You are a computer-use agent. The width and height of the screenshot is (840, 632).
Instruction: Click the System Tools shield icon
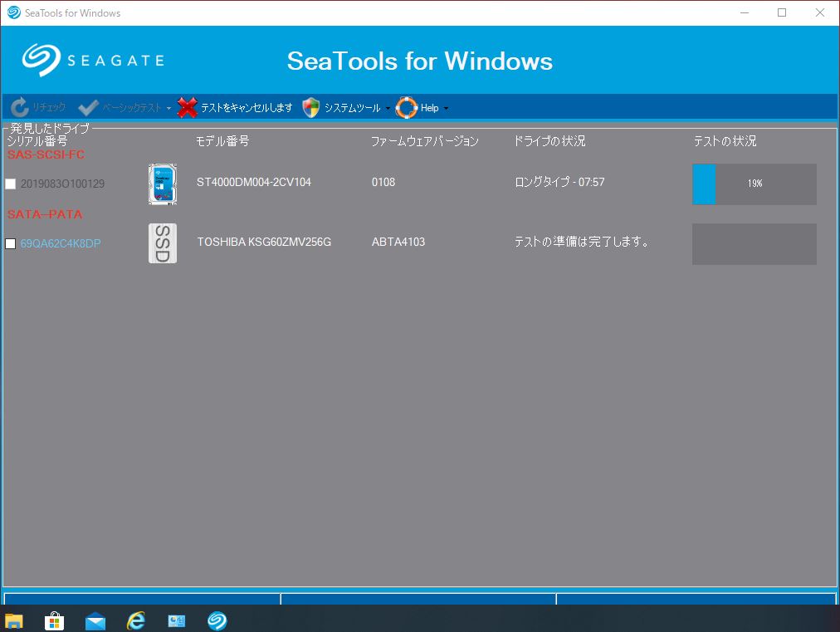pyautogui.click(x=310, y=108)
